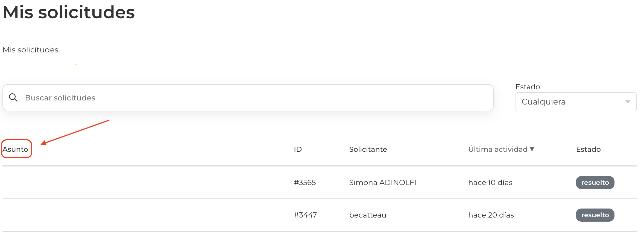The width and height of the screenshot is (644, 238).
Task: Click the Estado: label above the filter
Action: point(528,87)
